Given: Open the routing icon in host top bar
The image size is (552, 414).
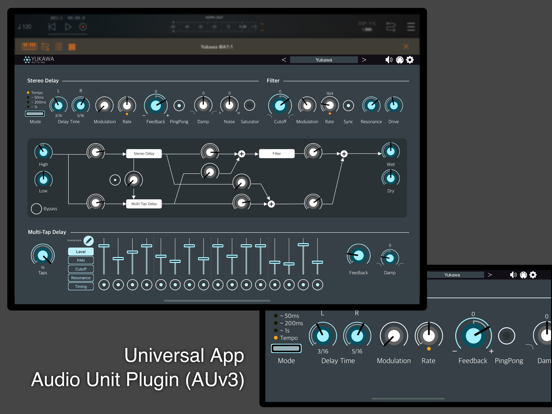Looking at the screenshot, I should click(391, 27).
